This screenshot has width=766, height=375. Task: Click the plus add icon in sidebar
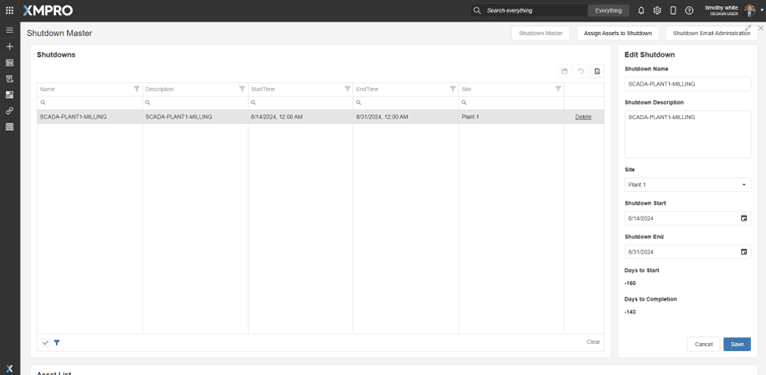[9, 46]
